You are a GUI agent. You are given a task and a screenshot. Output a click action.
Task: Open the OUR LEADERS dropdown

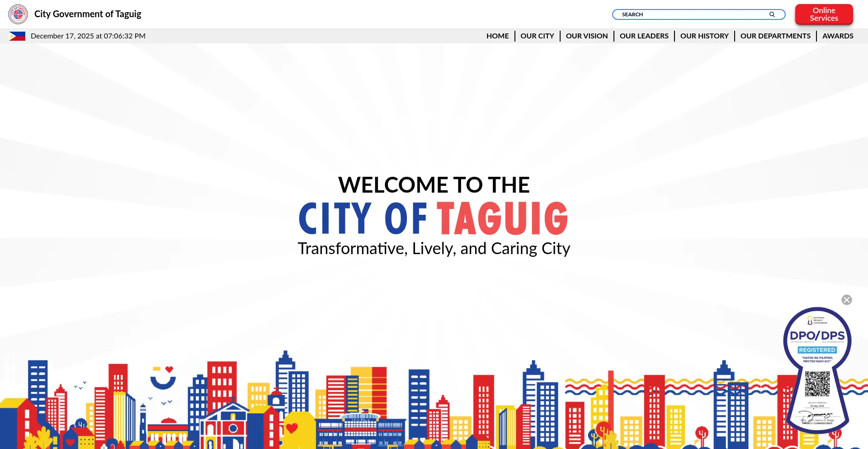point(644,36)
